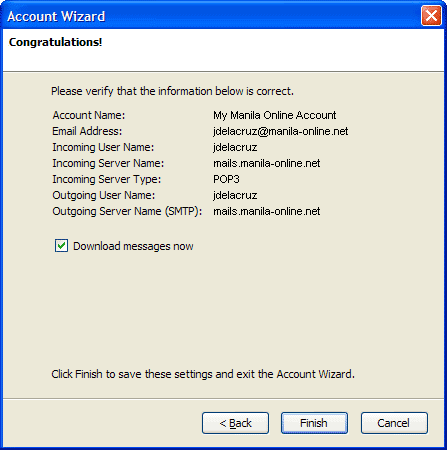Select the Account Name: label
The height and width of the screenshot is (450, 447).
(89, 115)
